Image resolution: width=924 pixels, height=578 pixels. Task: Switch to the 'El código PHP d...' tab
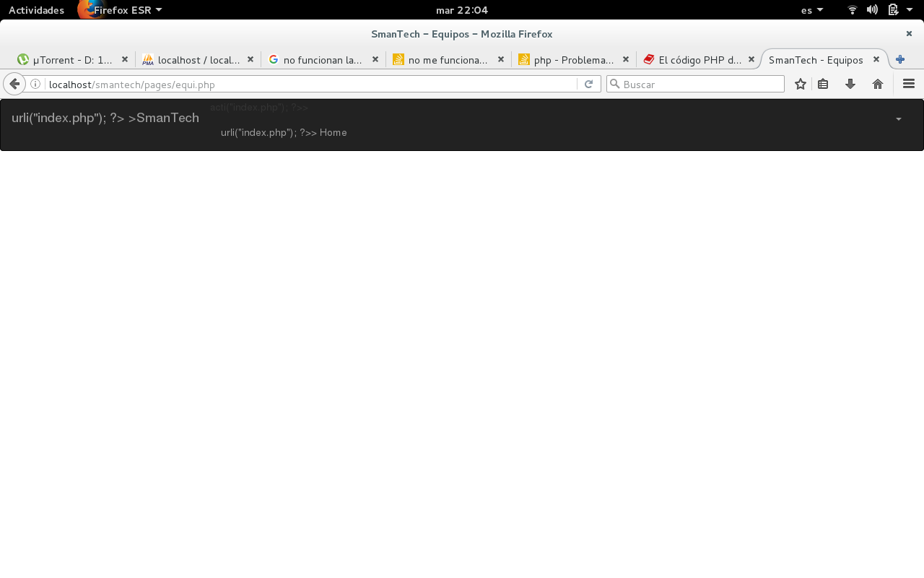pos(699,60)
